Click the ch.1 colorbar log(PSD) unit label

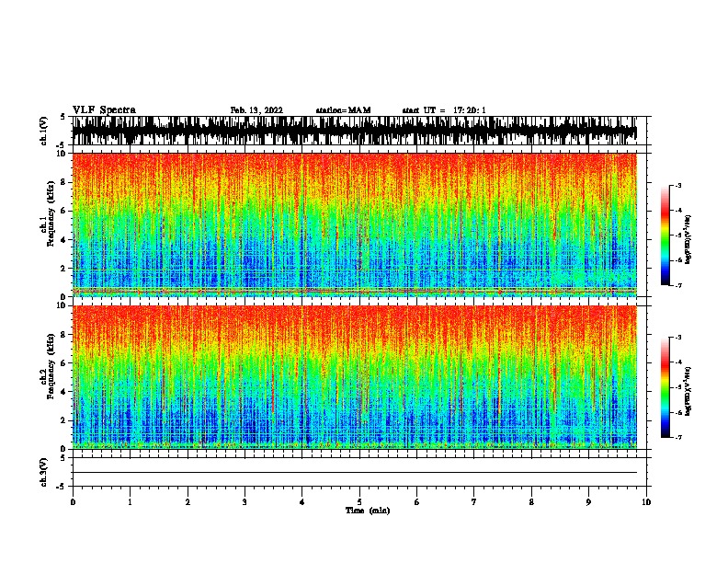click(688, 239)
